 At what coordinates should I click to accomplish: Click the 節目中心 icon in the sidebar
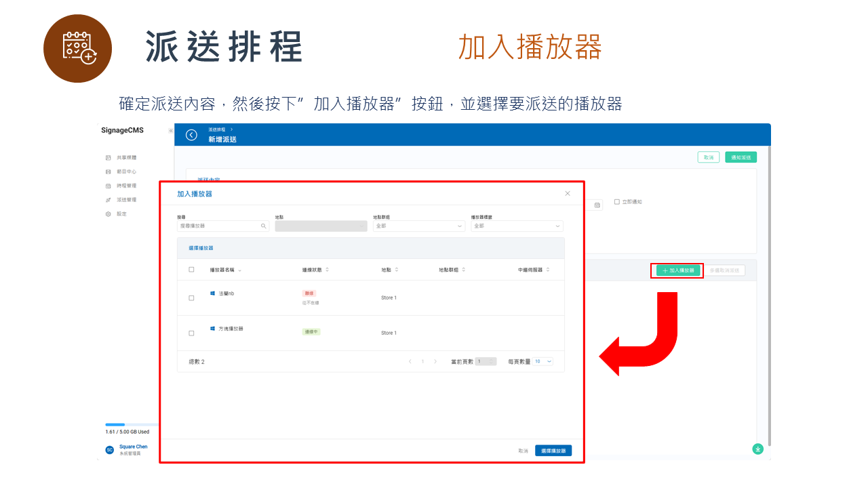pos(108,171)
